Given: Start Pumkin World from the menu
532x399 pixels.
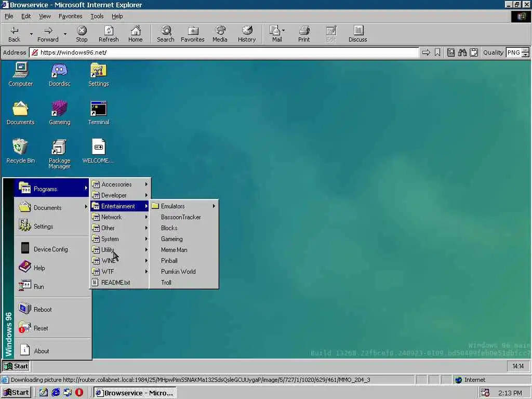Looking at the screenshot, I should coord(184,271).
